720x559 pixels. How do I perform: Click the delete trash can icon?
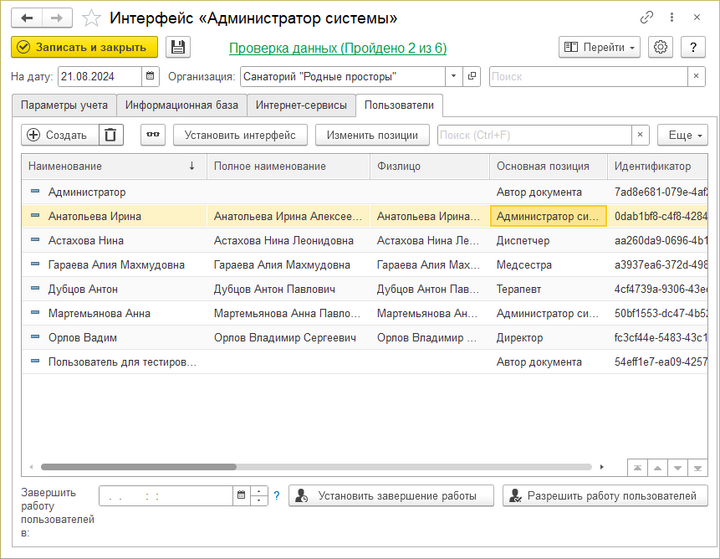click(x=110, y=135)
